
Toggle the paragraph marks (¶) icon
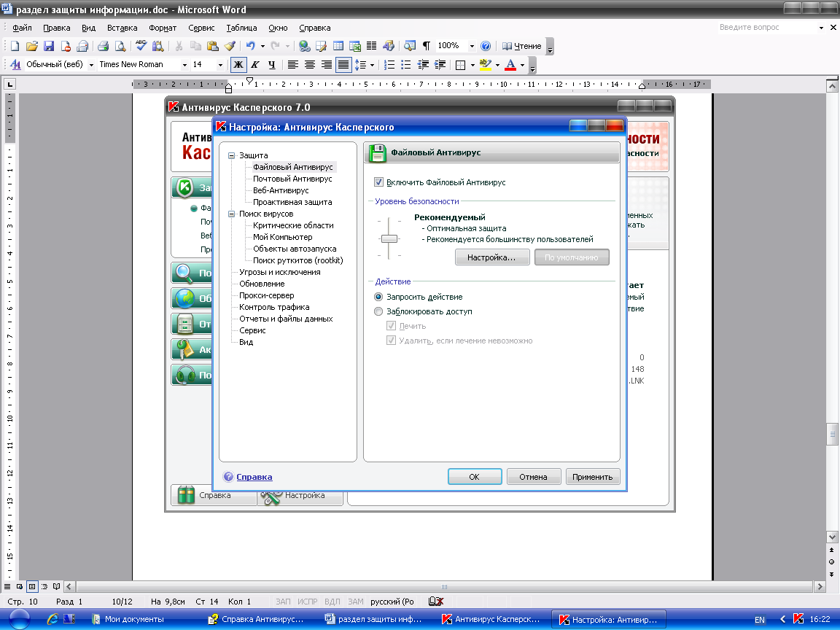click(427, 46)
